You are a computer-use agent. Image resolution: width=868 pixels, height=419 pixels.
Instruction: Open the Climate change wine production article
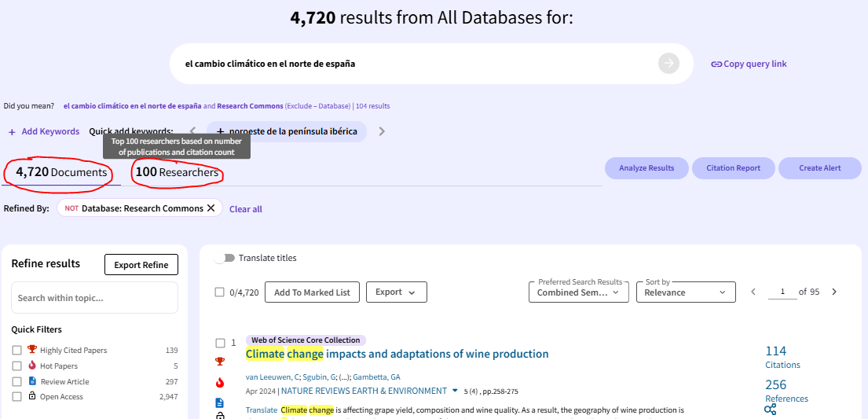[397, 354]
